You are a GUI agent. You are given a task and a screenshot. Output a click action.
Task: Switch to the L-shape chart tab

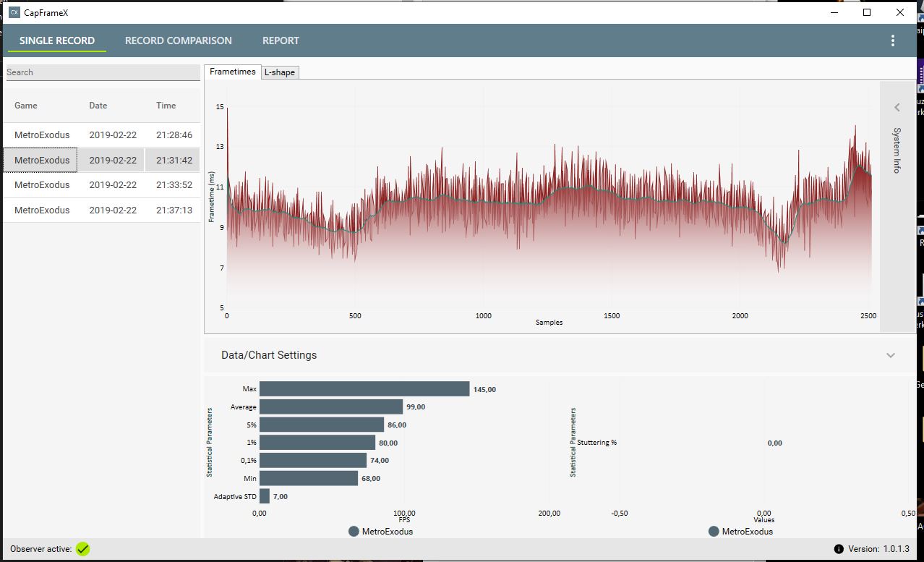pyautogui.click(x=279, y=72)
